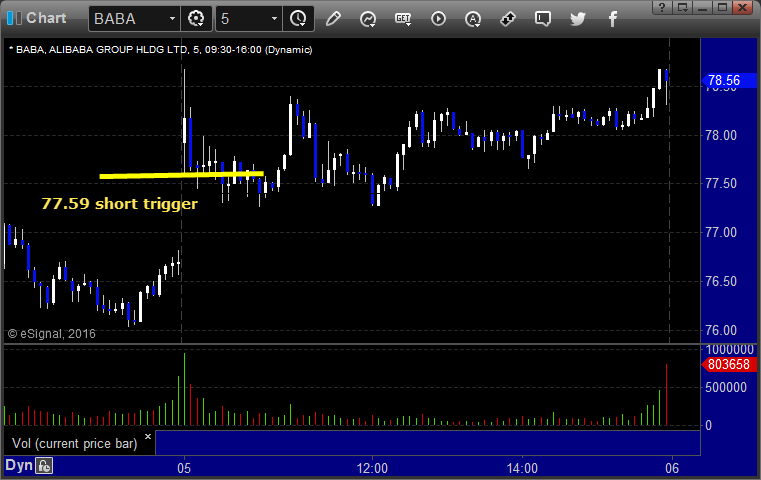Open the BABA symbol dropdown
Viewport: 761px width, 480px height.
172,18
